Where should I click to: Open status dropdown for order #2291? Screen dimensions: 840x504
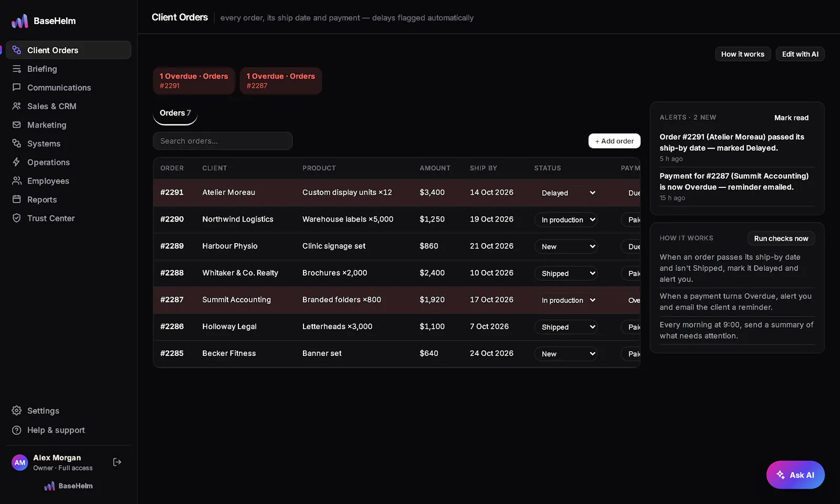point(566,193)
